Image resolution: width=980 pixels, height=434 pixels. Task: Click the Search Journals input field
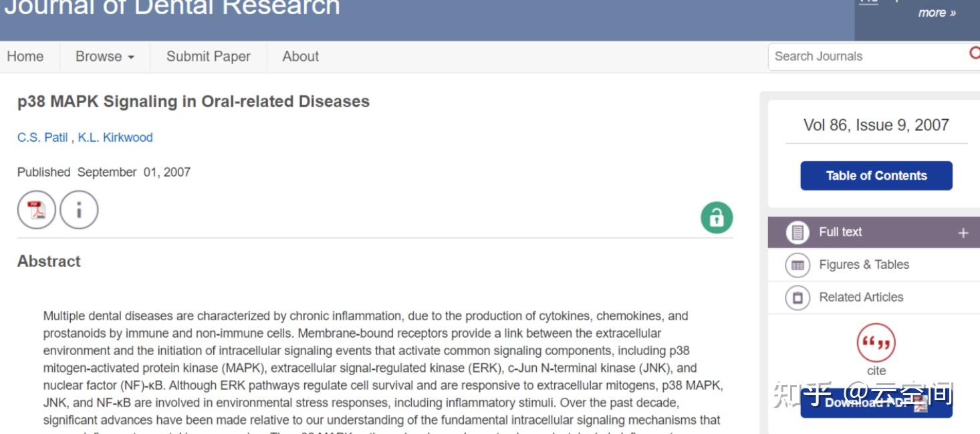click(x=866, y=57)
